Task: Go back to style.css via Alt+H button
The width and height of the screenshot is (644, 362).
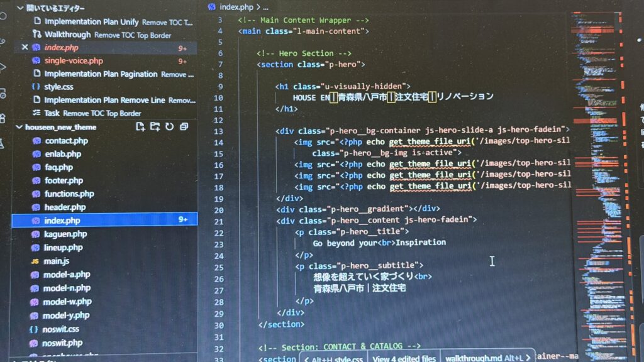Action: point(333,358)
